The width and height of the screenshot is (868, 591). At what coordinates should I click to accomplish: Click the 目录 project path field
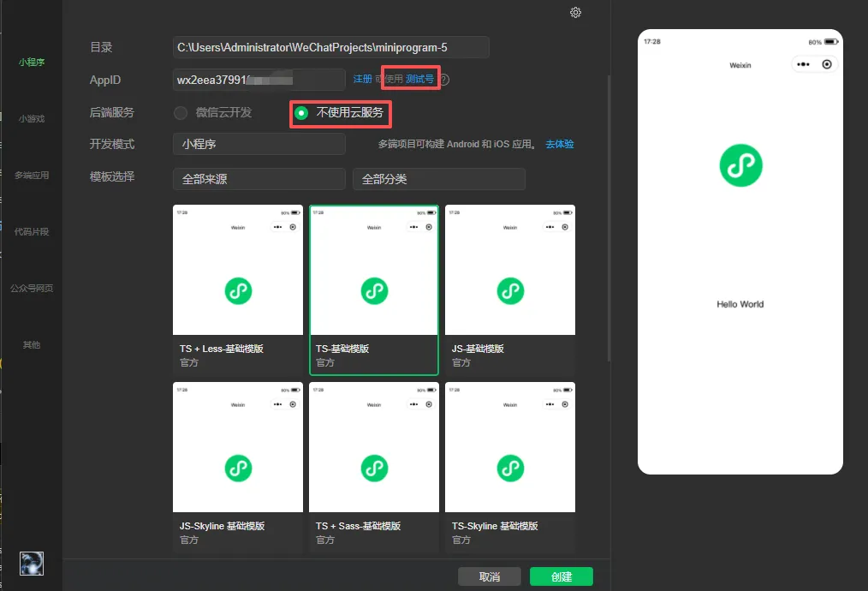331,48
